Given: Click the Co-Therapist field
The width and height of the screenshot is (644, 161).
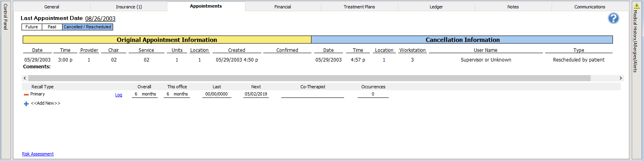Looking at the screenshot, I should point(312,94).
